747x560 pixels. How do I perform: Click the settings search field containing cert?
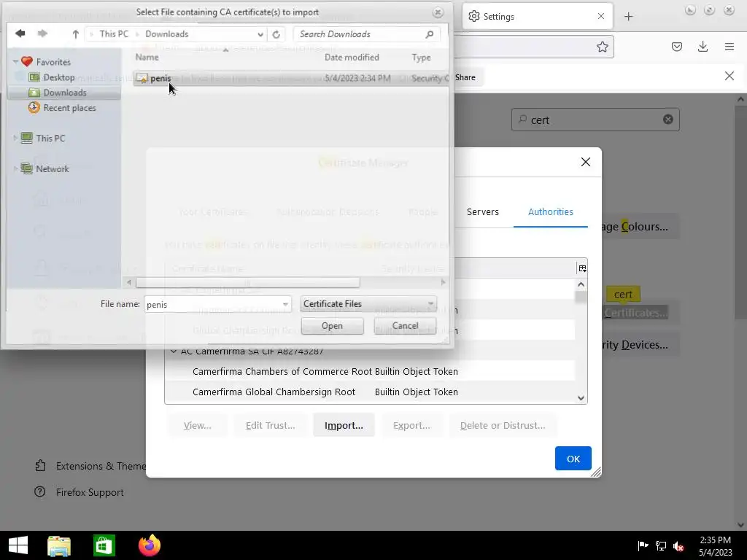[595, 120]
